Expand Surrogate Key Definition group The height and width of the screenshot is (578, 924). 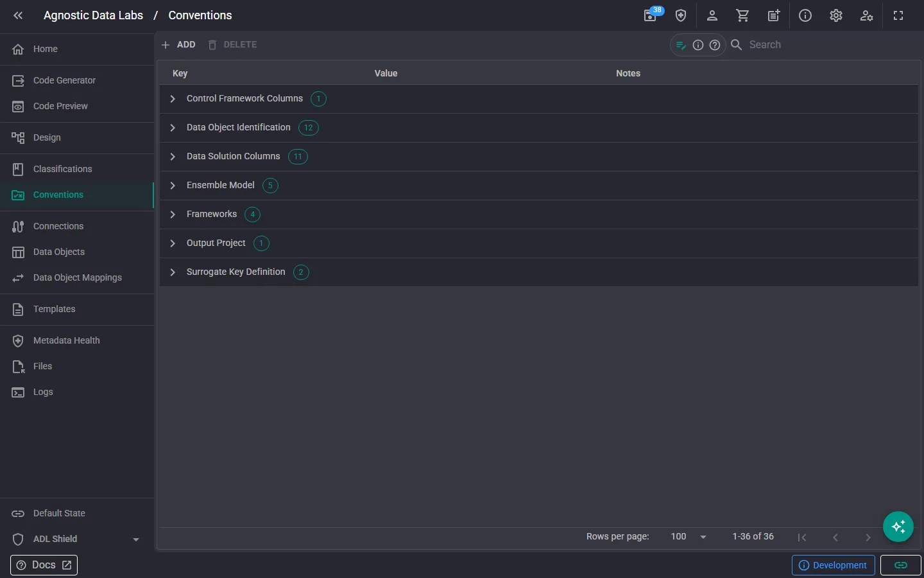(173, 272)
